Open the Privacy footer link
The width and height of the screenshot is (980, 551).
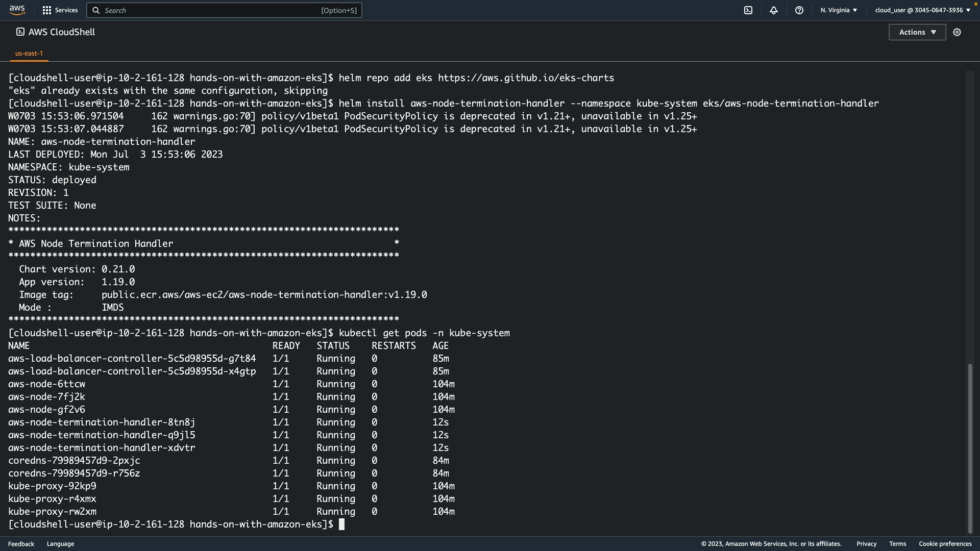(x=866, y=544)
